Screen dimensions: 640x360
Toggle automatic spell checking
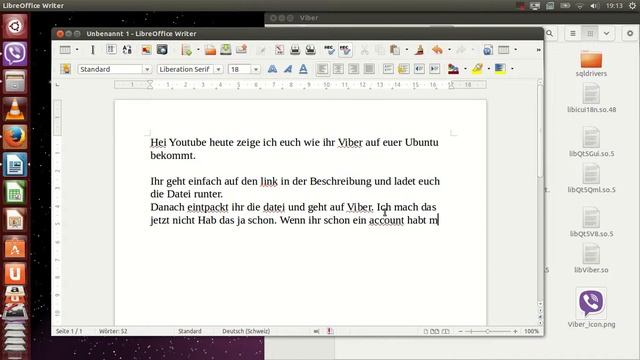pyautogui.click(x=345, y=50)
